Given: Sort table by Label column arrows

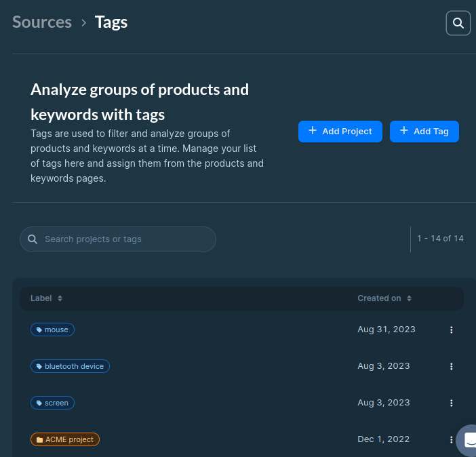Looking at the screenshot, I should pos(60,298).
